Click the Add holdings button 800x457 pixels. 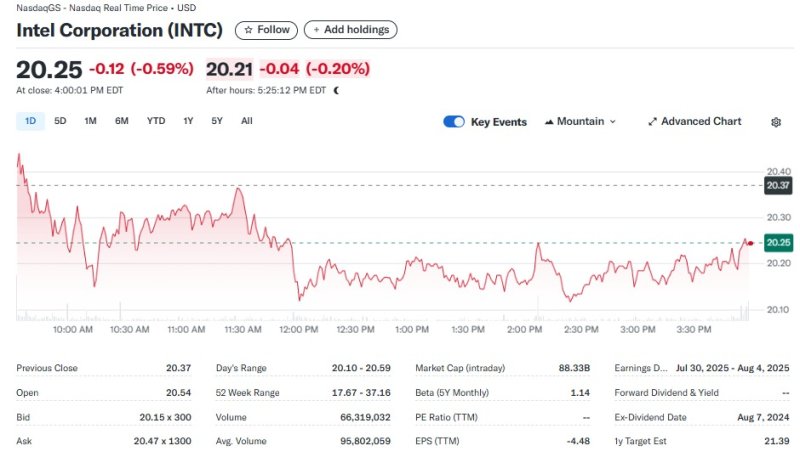point(351,30)
